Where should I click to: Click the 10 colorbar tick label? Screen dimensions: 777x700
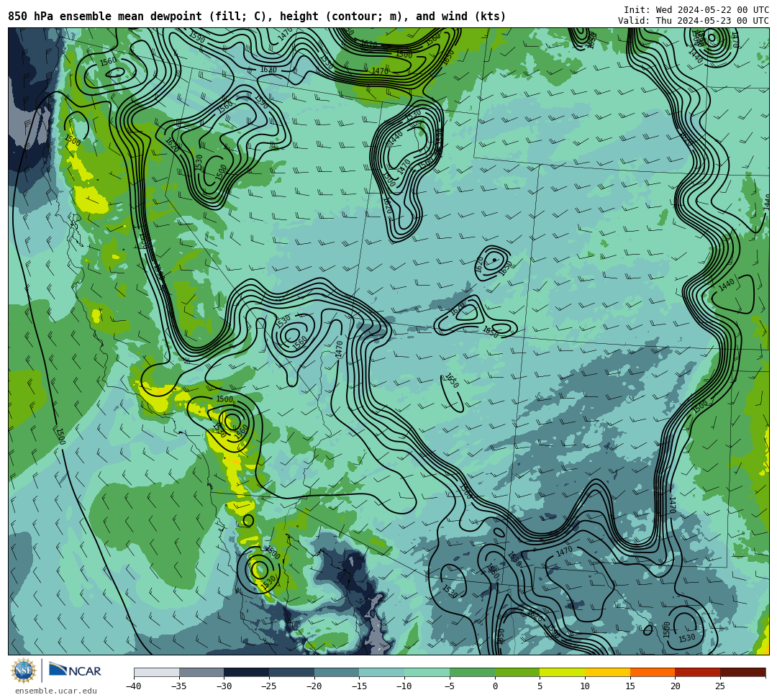pyautogui.click(x=585, y=686)
